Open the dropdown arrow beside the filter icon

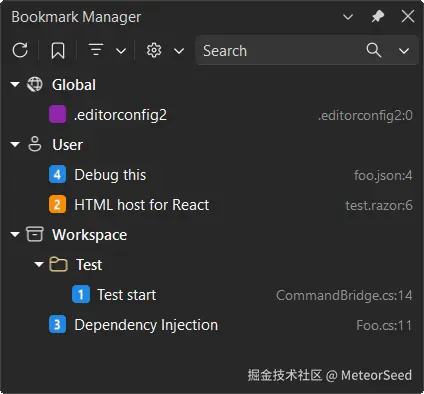(121, 51)
